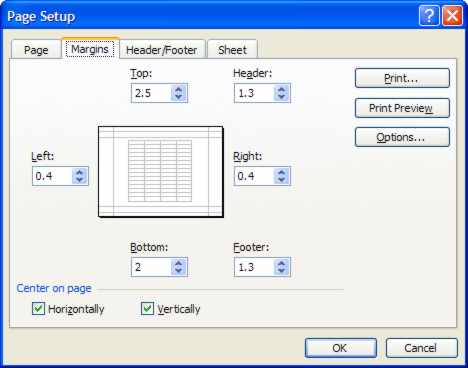Screen dimensions: 468x368
Task: Click the page margin preview thumbnail
Action: [x=161, y=172]
